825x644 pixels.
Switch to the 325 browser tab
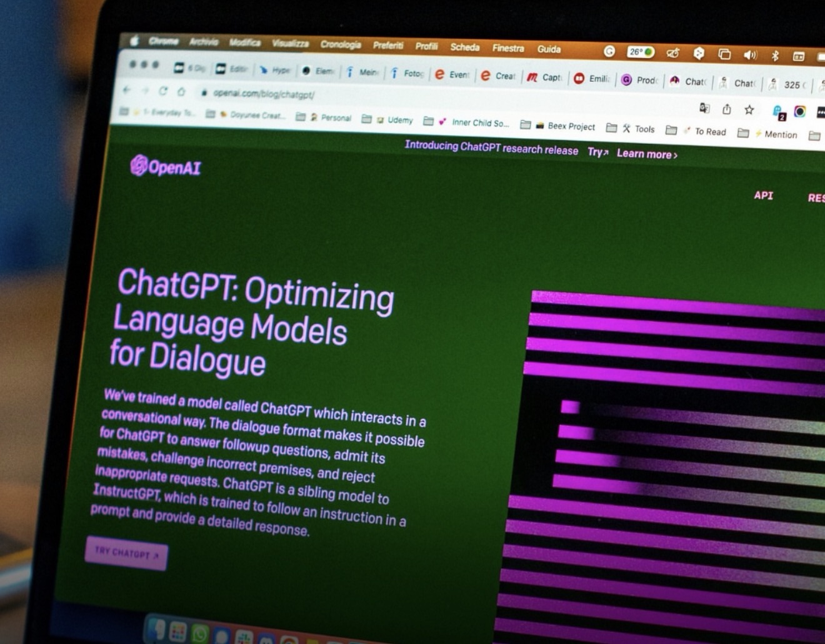point(787,84)
